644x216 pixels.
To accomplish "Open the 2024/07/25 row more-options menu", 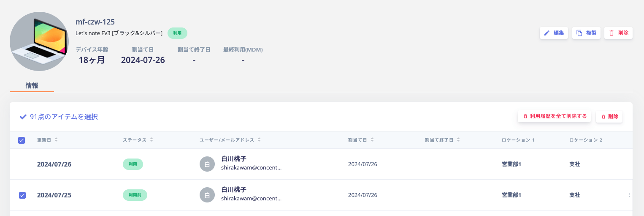I will (629, 195).
